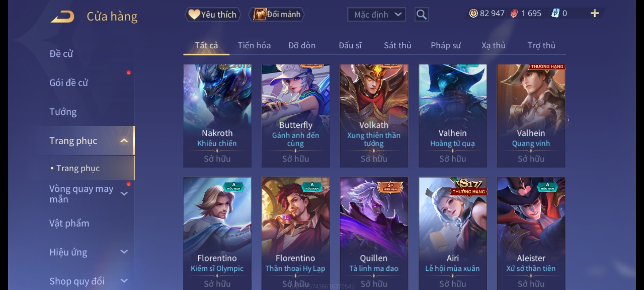Go back using the gold back arrow
Image resolution: width=644 pixels, height=290 pixels.
tap(63, 17)
